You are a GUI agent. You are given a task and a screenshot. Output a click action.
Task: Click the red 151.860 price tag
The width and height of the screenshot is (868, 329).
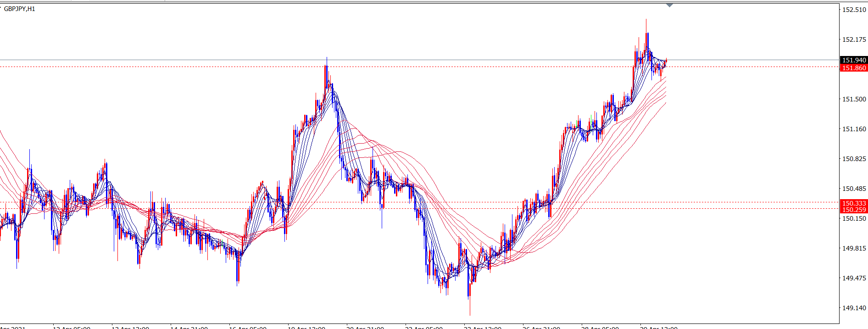pos(854,68)
